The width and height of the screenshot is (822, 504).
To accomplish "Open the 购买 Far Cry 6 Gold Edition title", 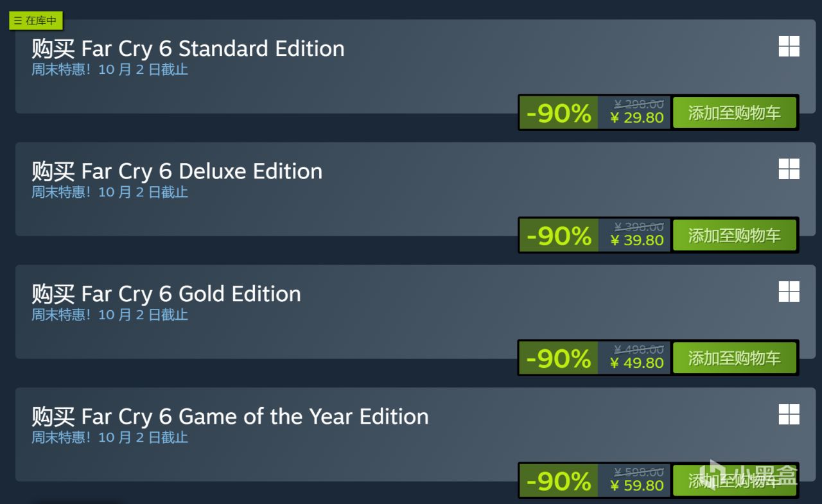I will [166, 294].
